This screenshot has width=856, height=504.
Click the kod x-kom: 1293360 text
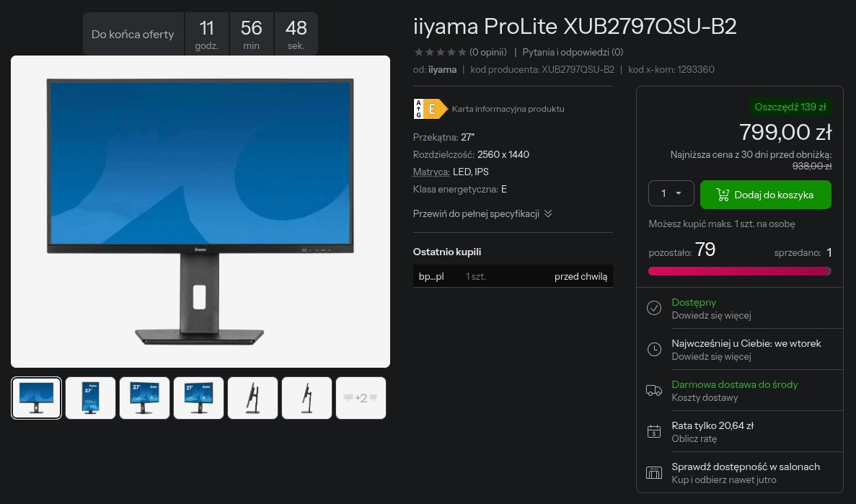click(x=671, y=69)
